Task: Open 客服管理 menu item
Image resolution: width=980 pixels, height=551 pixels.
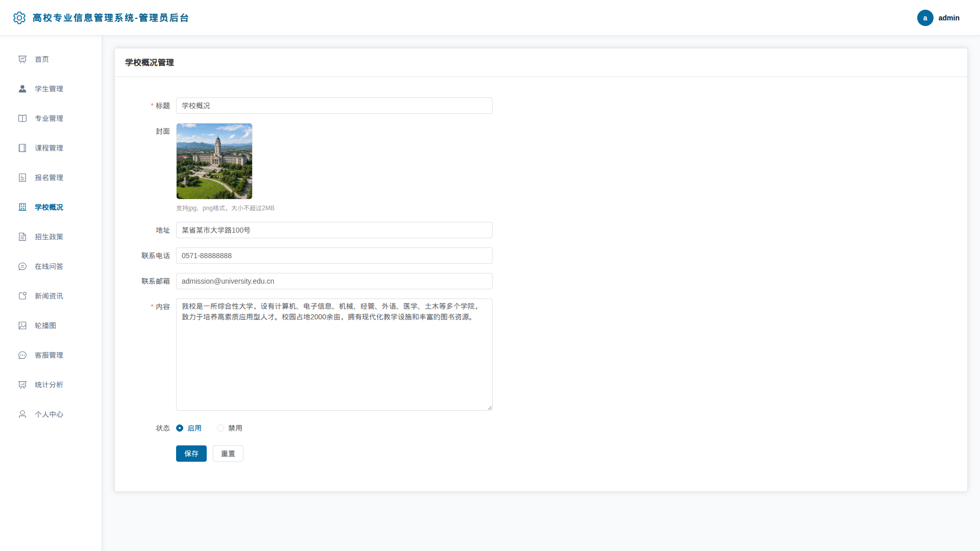Action: (x=51, y=355)
